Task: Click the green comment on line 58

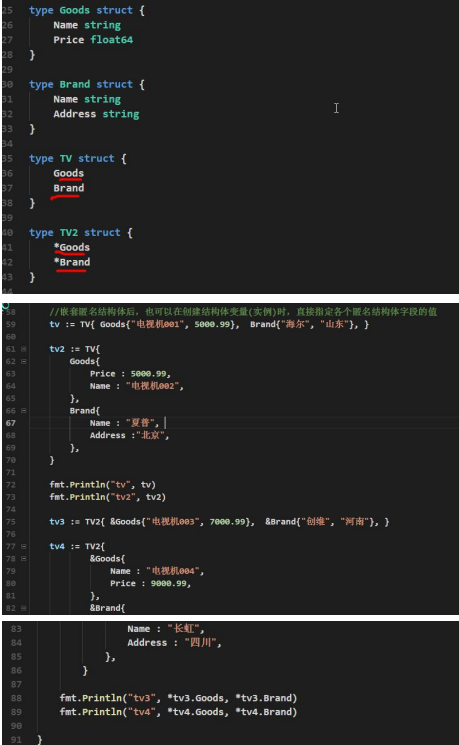Action: point(243,312)
